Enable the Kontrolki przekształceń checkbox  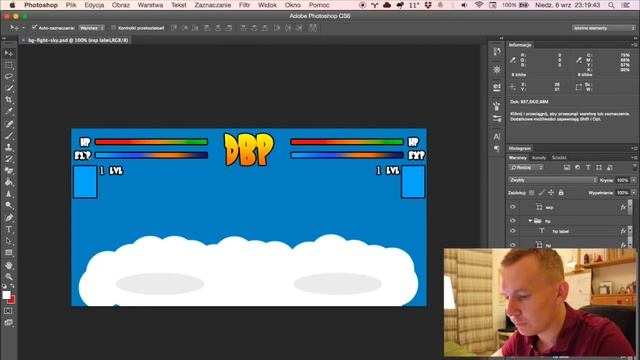[113, 28]
